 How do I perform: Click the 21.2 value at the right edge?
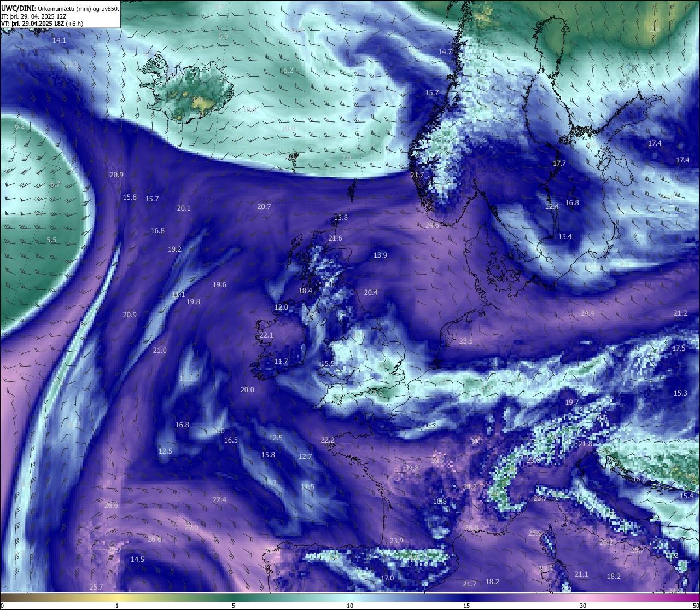(680, 313)
